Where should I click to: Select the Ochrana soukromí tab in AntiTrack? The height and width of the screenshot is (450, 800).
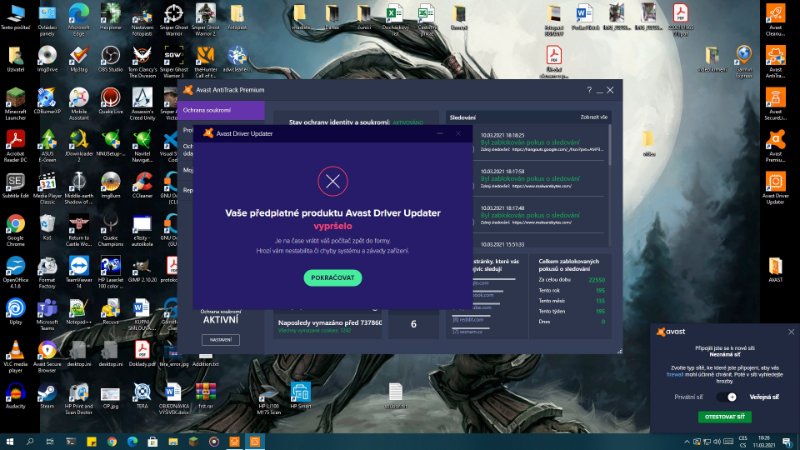(x=221, y=110)
